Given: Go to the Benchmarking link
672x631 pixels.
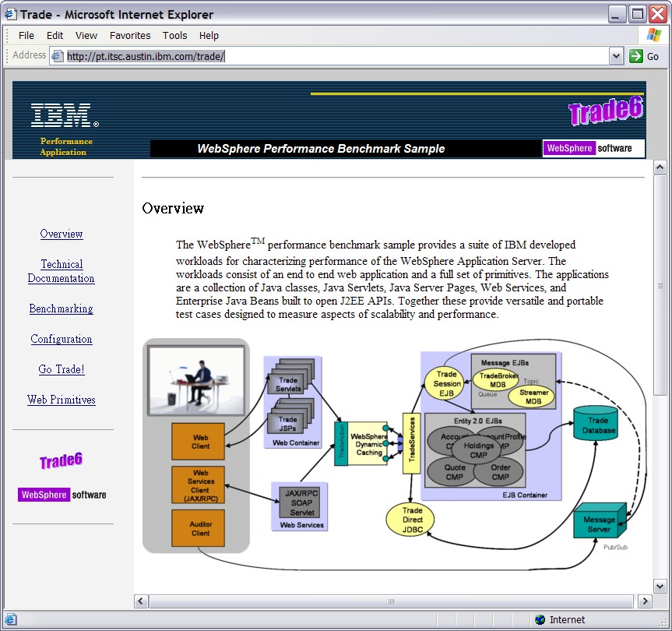Looking at the screenshot, I should [x=62, y=308].
